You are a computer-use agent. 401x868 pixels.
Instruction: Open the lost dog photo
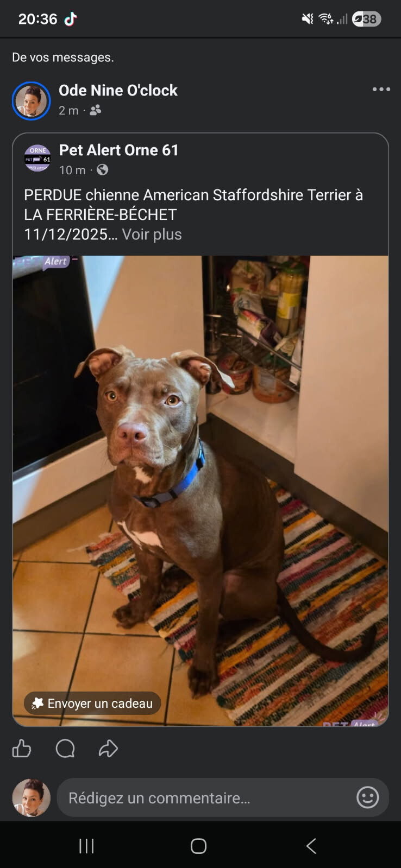click(x=200, y=491)
